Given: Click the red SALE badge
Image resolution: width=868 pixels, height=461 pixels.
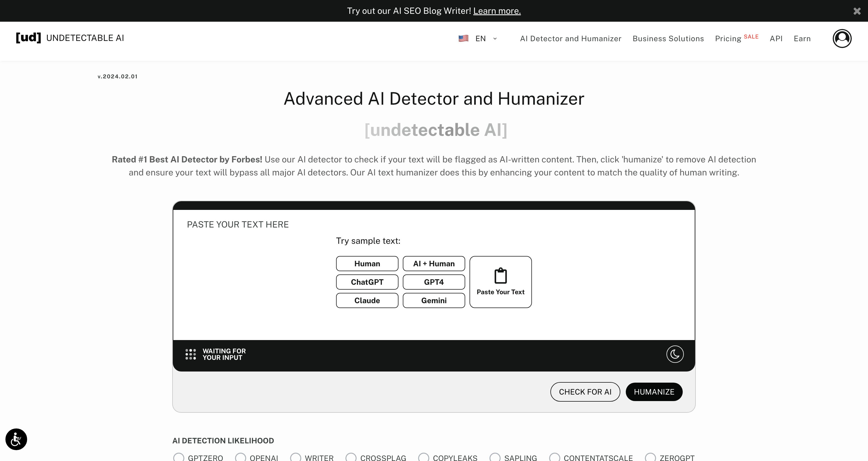Looking at the screenshot, I should point(751,36).
